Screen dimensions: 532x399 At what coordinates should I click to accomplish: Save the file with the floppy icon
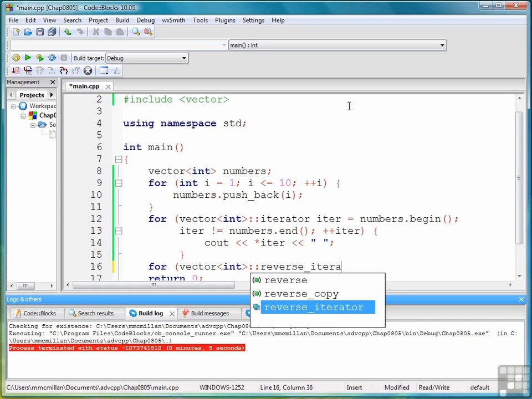40,32
